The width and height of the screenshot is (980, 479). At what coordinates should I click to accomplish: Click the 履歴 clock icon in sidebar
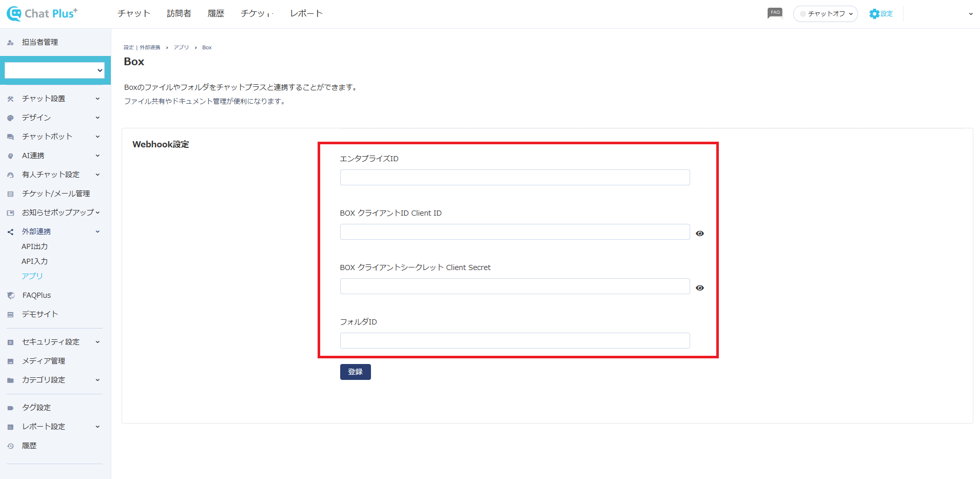(x=10, y=446)
